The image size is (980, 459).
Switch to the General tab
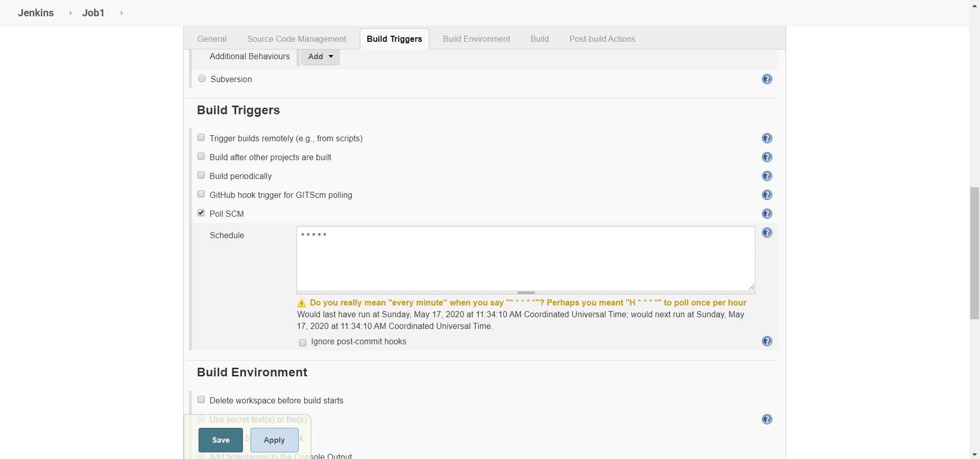pos(212,39)
